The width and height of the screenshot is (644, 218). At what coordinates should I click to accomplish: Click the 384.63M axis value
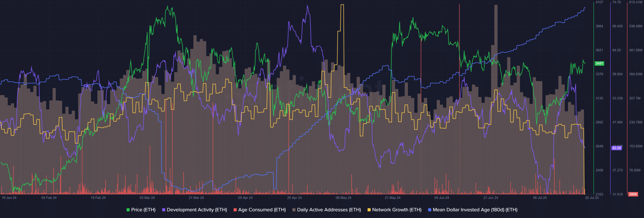[x=636, y=74]
